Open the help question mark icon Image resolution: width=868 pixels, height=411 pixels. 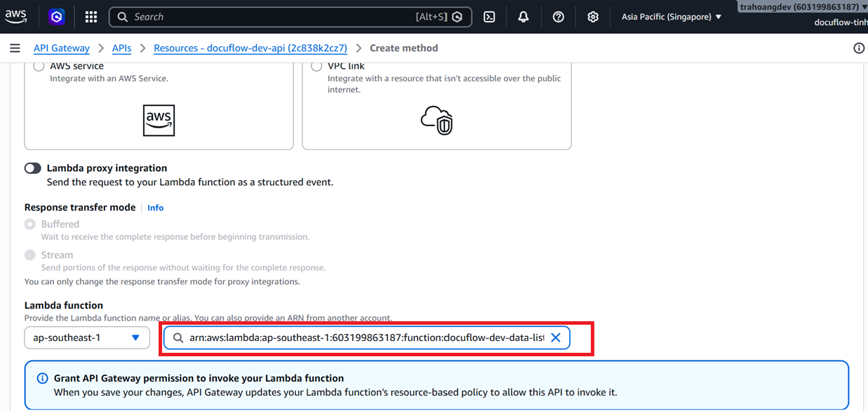(559, 17)
